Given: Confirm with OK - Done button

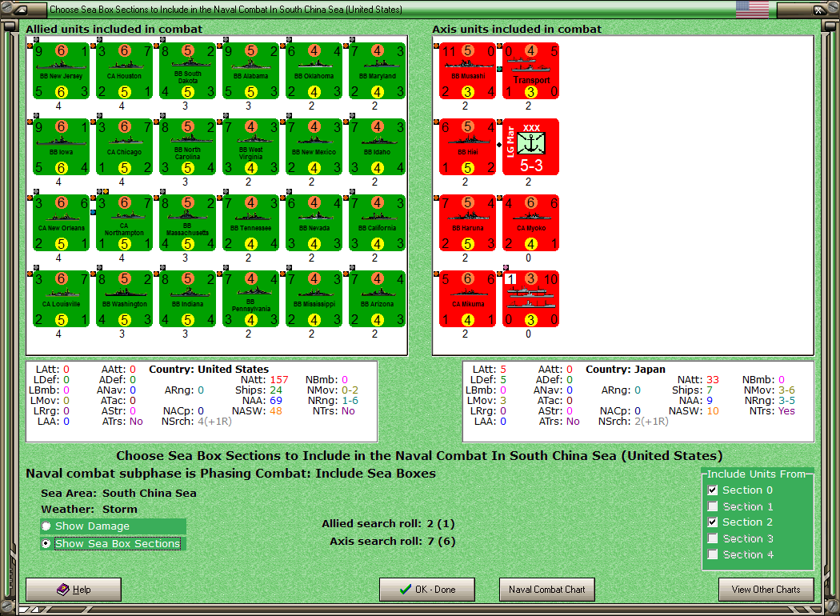Looking at the screenshot, I should tap(427, 590).
